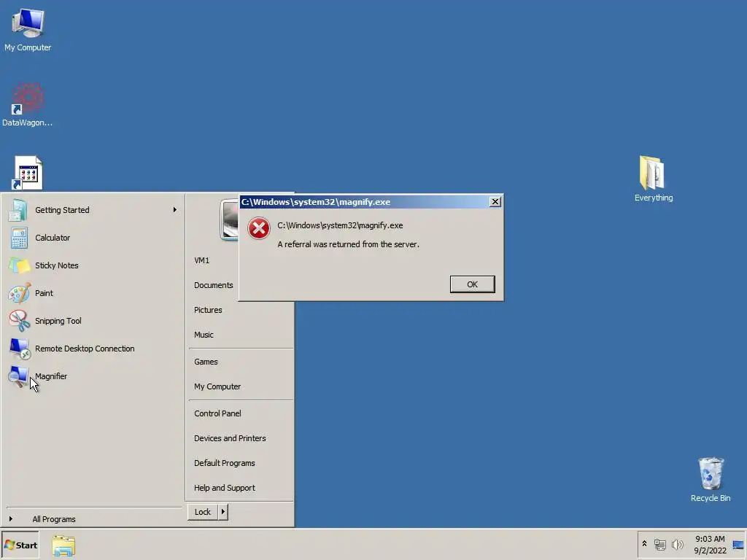747x560 pixels.
Task: Open Games from Start menu
Action: click(206, 362)
